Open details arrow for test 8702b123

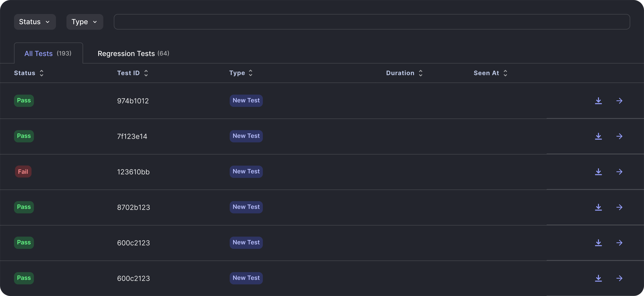point(619,207)
